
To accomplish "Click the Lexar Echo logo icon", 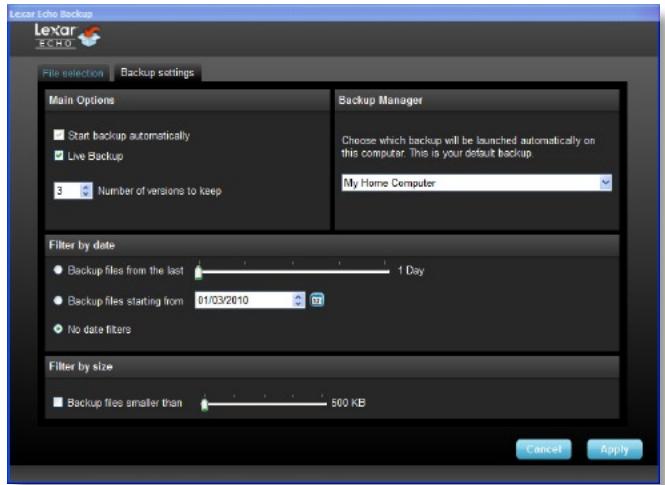I will pyautogui.click(x=68, y=36).
